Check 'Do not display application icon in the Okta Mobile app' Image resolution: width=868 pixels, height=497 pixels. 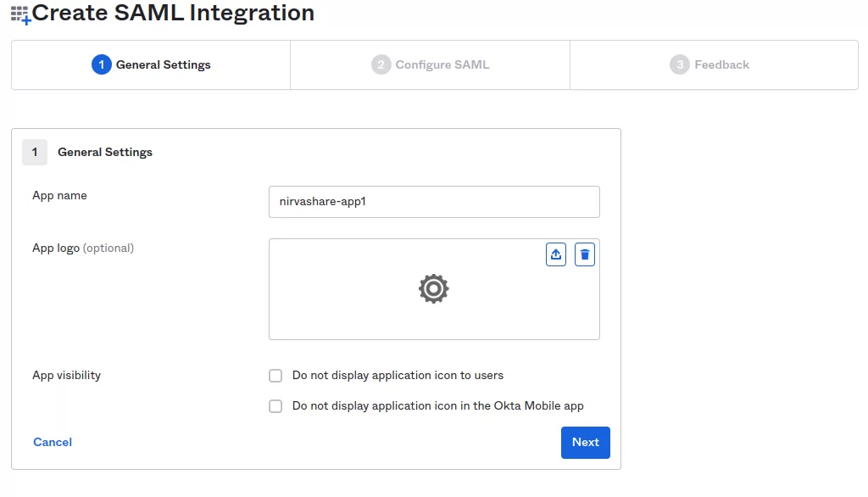tap(275, 405)
